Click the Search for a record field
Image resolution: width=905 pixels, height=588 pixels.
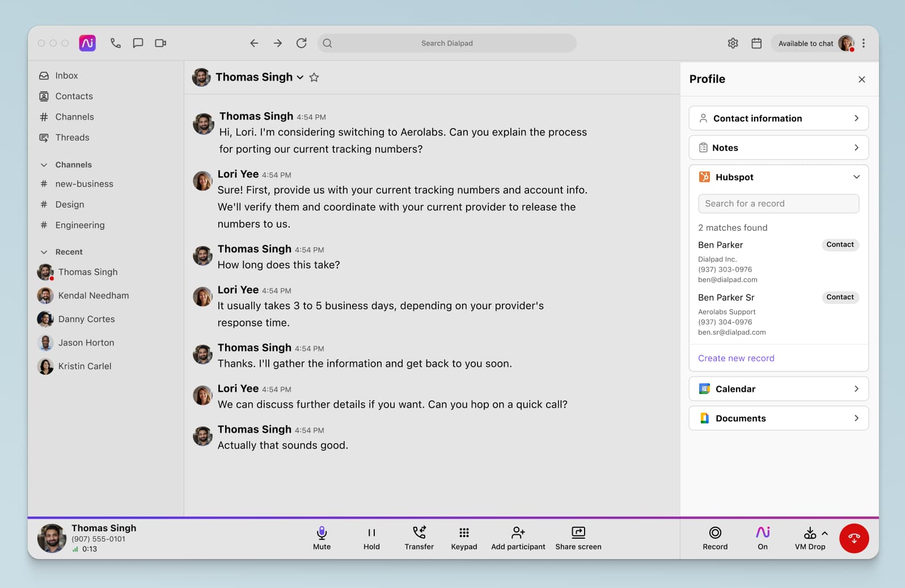(778, 204)
